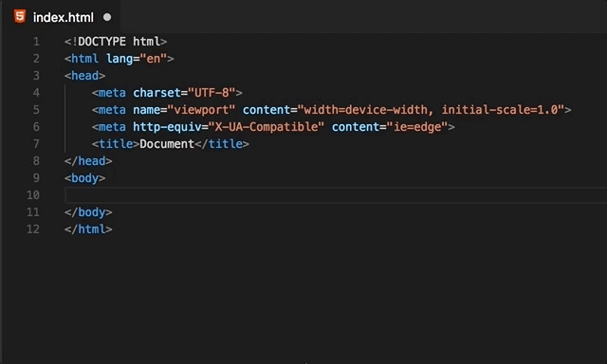Click line number 12 in the gutter
This screenshot has width=607, height=364.
click(33, 229)
